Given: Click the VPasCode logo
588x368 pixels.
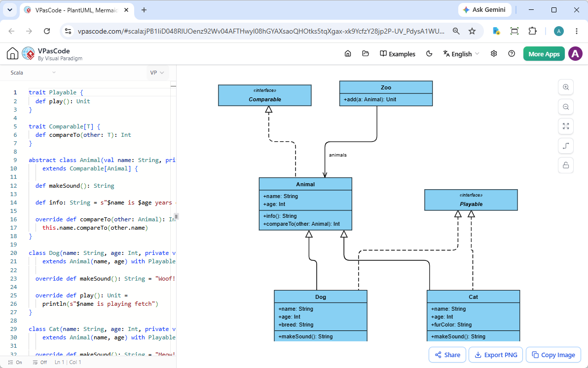Looking at the screenshot, I should tap(29, 54).
